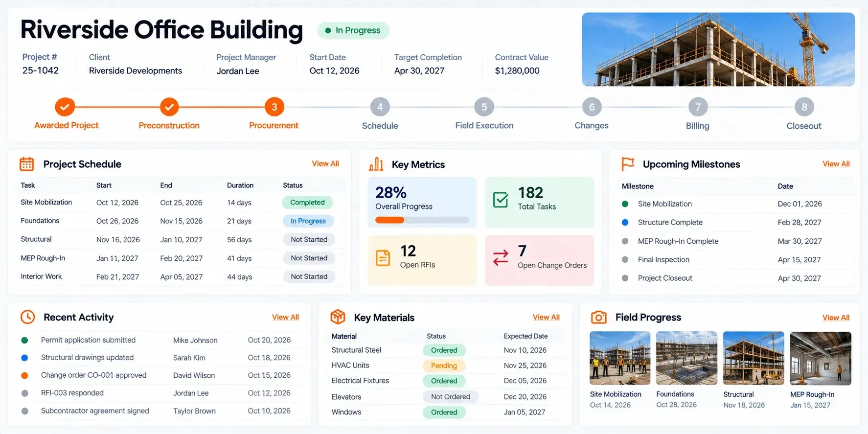Click 'Change order CO-001 approved' activity
Viewport: 868px width, 434px height.
click(x=94, y=375)
